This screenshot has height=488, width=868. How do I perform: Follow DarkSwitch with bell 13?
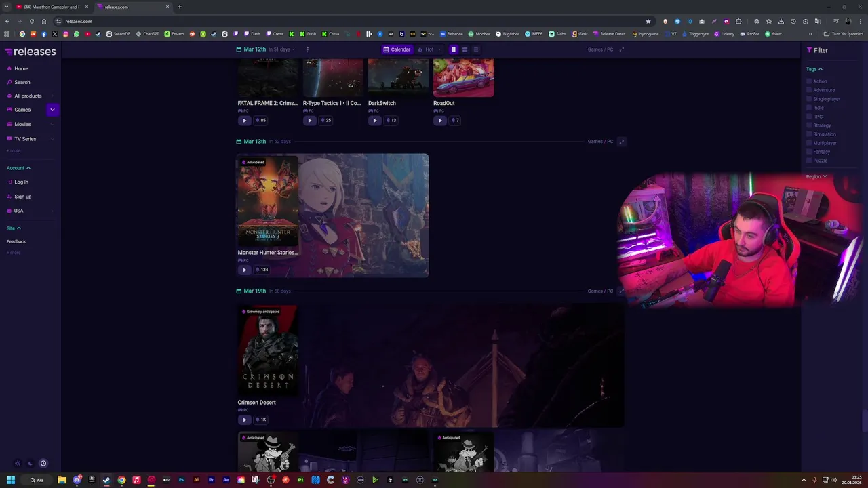click(x=391, y=121)
